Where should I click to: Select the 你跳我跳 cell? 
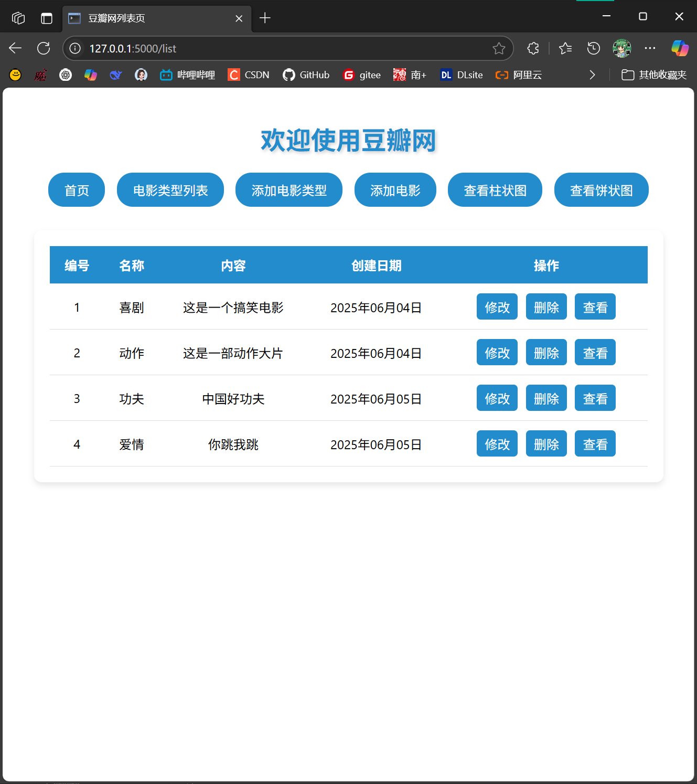coord(233,444)
